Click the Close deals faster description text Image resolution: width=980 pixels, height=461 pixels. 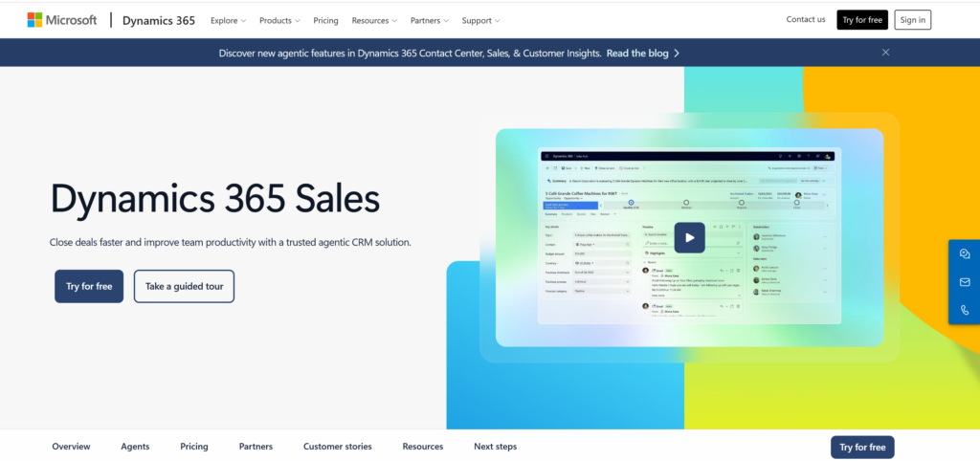tap(231, 242)
